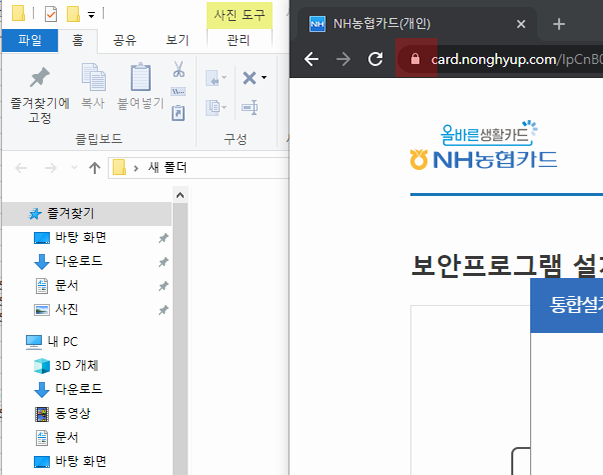Screen dimensions: 603x475
Task: Click the address bar chevron before 새 폴더
Action: click(136, 168)
